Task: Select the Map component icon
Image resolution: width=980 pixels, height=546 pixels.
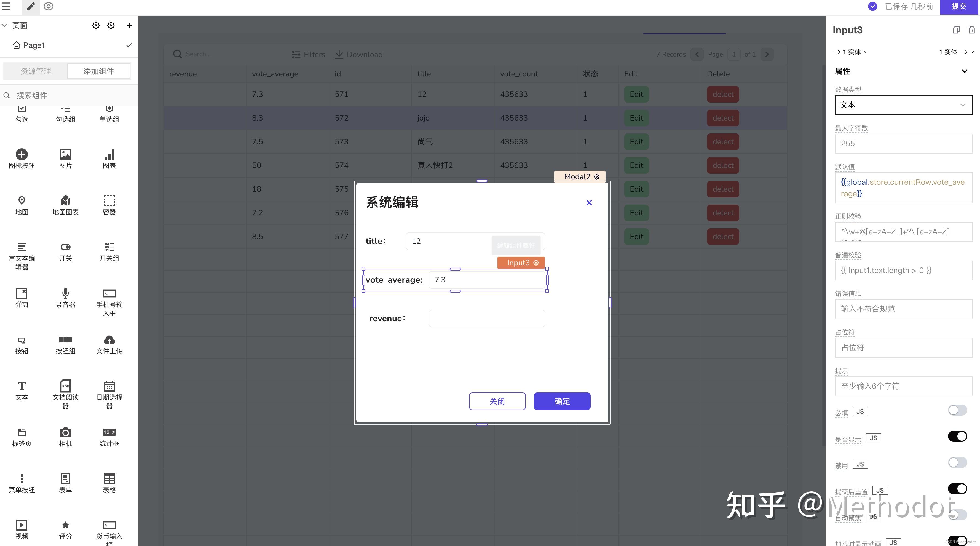Action: (x=22, y=201)
